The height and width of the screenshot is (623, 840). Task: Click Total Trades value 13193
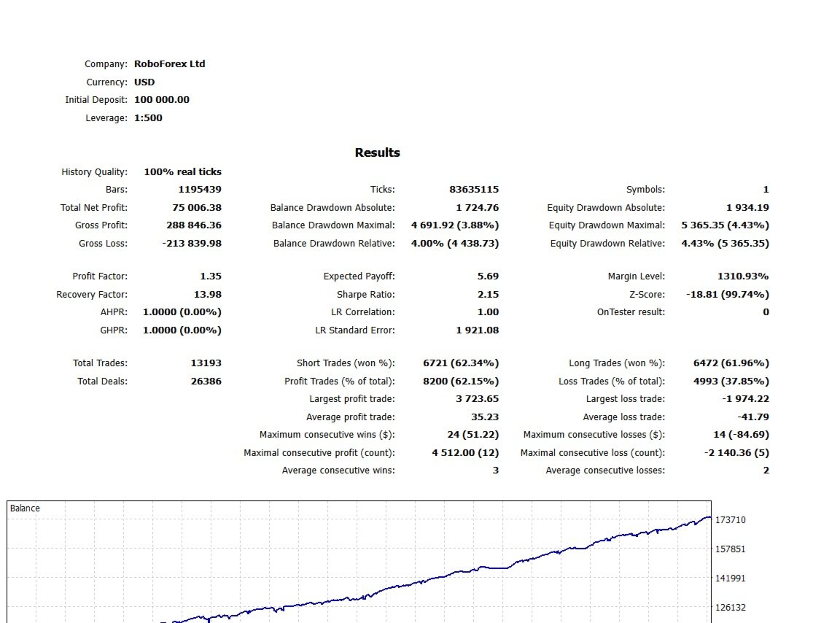point(206,363)
